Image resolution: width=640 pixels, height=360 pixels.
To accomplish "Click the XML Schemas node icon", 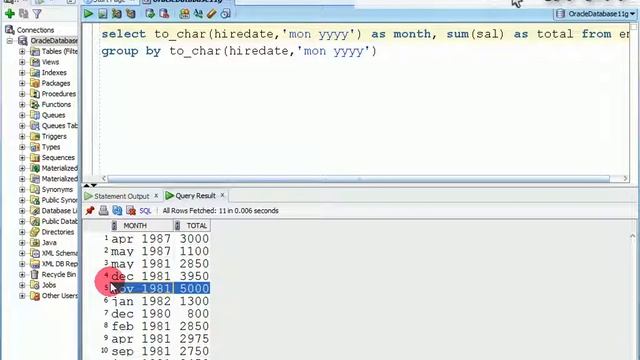I will (x=35, y=253).
